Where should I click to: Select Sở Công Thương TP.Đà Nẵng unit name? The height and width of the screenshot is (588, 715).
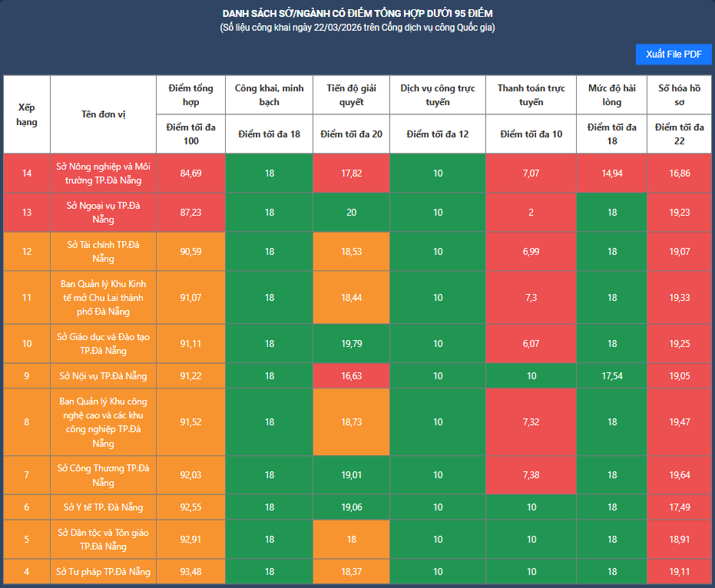click(x=104, y=475)
